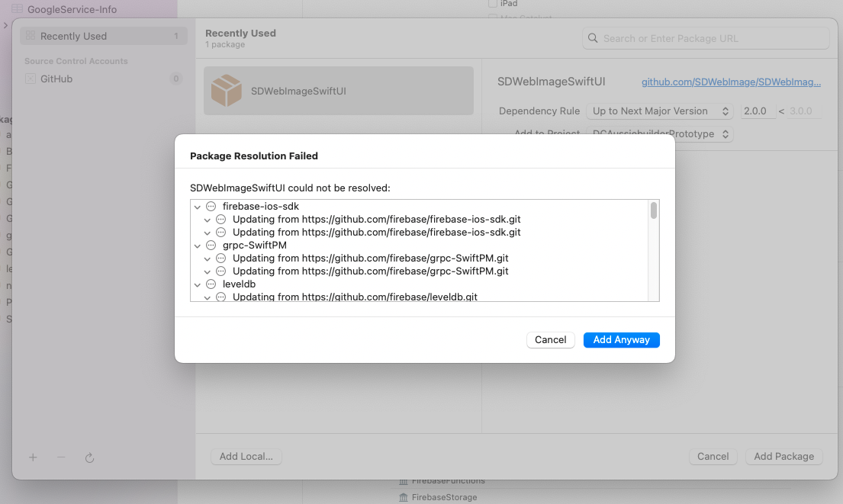Screen dimensions: 843x504
Task: Click the plus add-collection icon
Action: tap(33, 457)
